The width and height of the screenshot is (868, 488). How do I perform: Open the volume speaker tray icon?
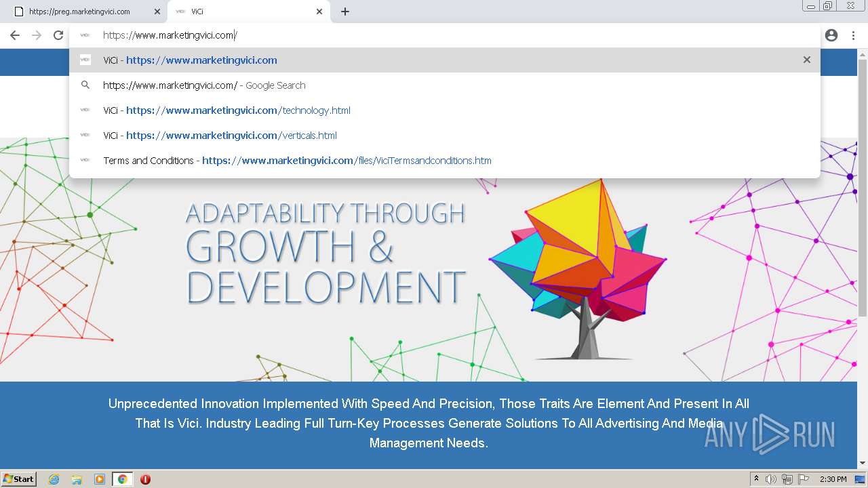point(771,479)
